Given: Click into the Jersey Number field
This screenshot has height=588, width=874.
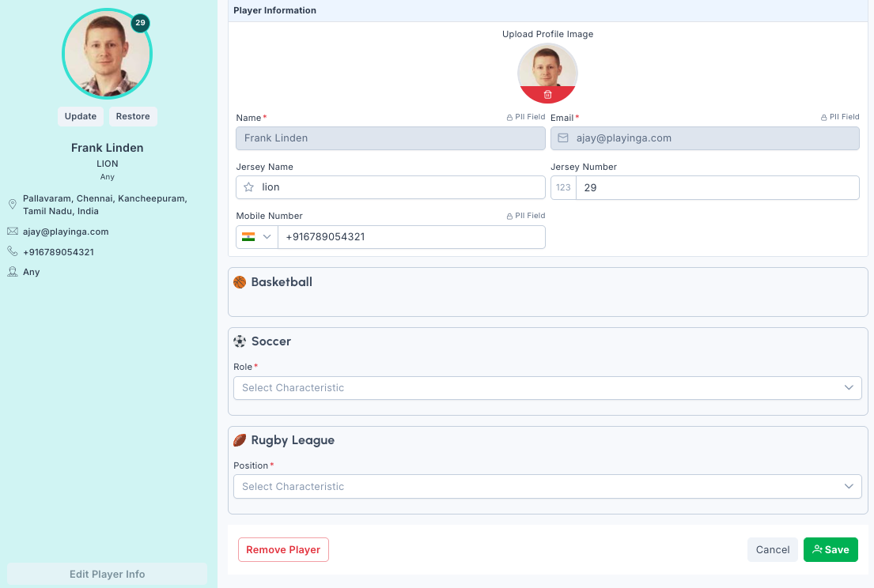Looking at the screenshot, I should click(x=716, y=188).
